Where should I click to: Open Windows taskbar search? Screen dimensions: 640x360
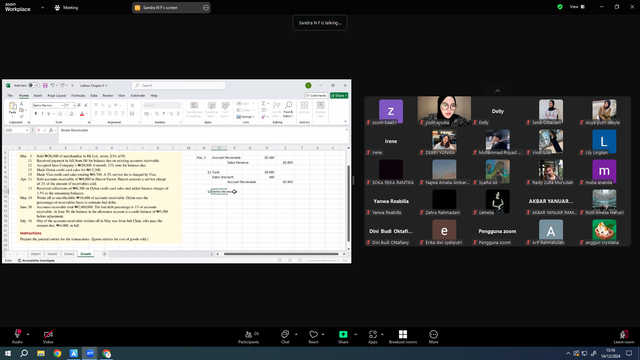[x=24, y=353]
